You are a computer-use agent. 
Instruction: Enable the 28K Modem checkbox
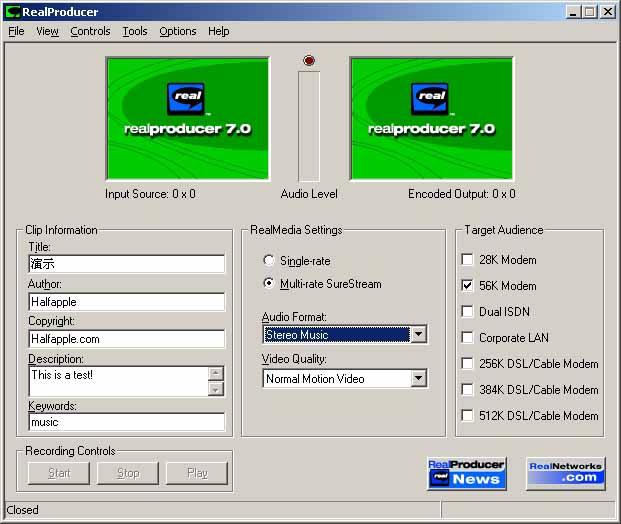(468, 260)
